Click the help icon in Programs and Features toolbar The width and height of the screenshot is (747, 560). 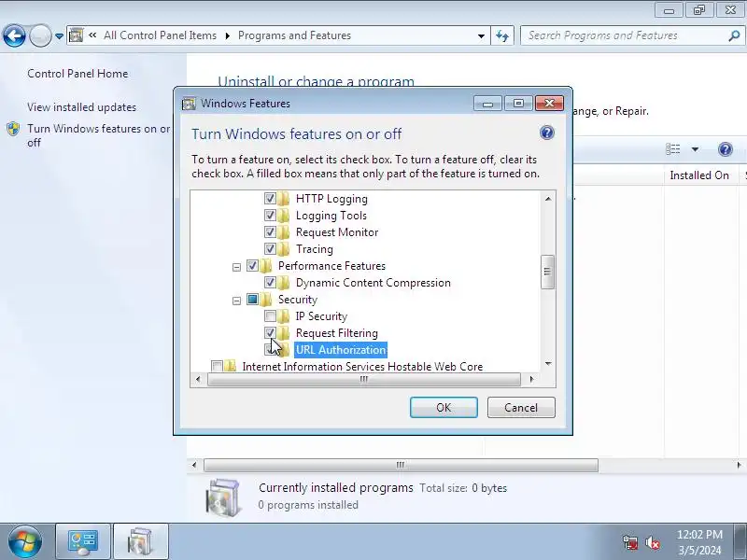pyautogui.click(x=726, y=149)
